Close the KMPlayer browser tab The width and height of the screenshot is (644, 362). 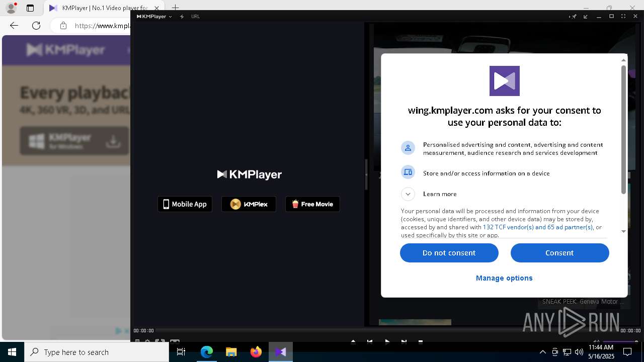point(157,8)
